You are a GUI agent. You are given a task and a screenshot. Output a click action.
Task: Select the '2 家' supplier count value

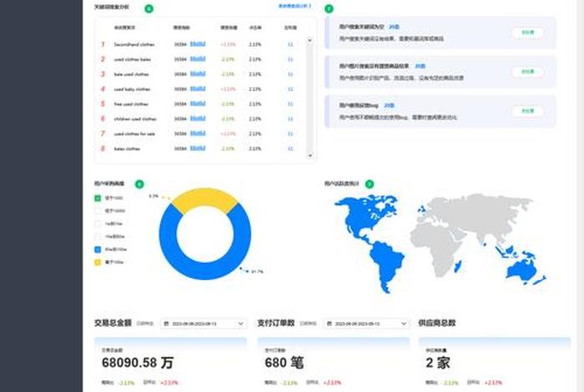[x=438, y=363]
